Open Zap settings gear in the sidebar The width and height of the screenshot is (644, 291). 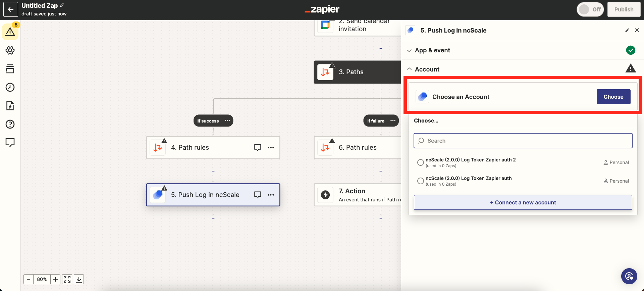[10, 50]
